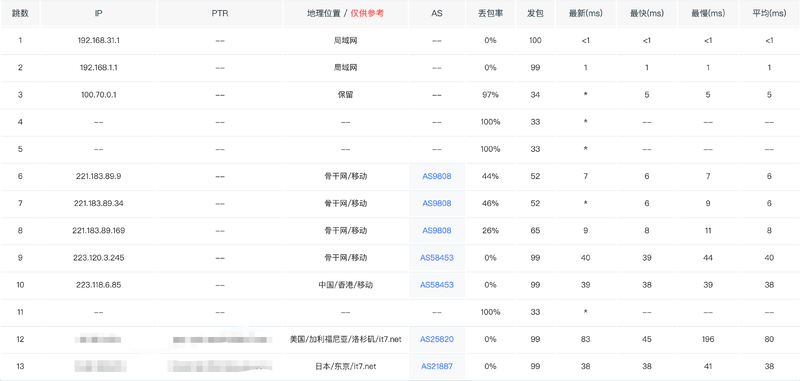Click the 83 latest latency value
Image resolution: width=800 pixels, height=381 pixels.
click(x=586, y=339)
